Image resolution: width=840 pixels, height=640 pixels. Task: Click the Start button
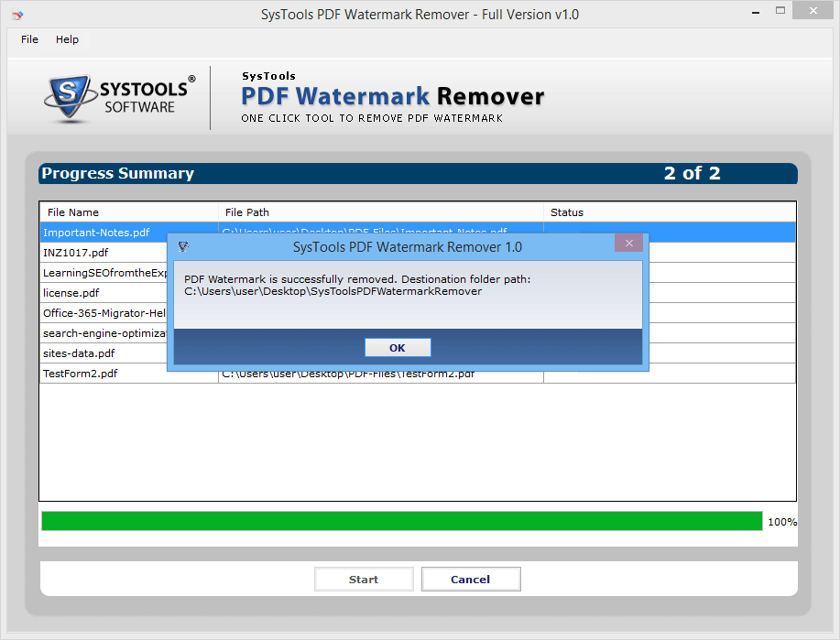[363, 580]
